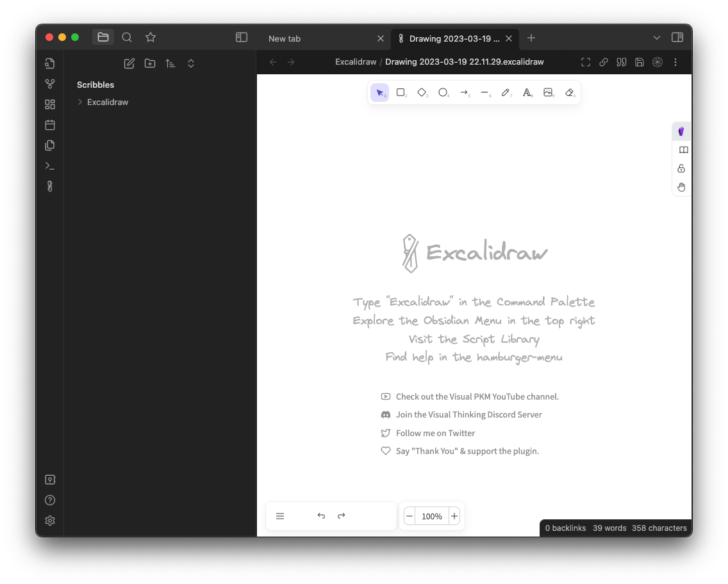This screenshot has width=728, height=584.
Task: Switch to the New tab
Action: point(320,38)
